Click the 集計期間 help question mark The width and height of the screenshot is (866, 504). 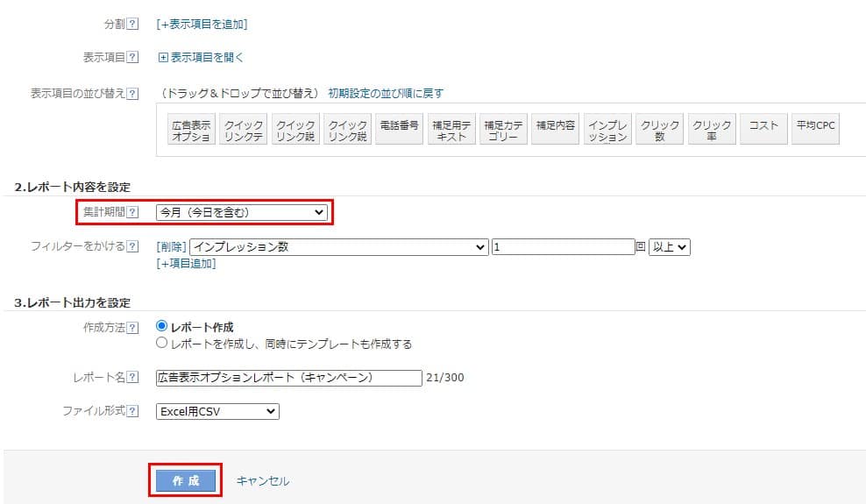click(x=132, y=212)
